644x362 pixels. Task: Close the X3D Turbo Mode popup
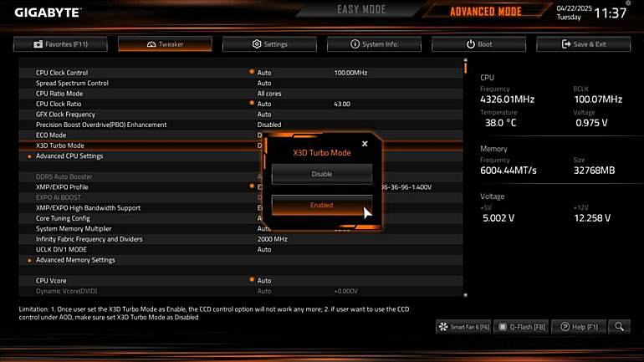coord(365,144)
